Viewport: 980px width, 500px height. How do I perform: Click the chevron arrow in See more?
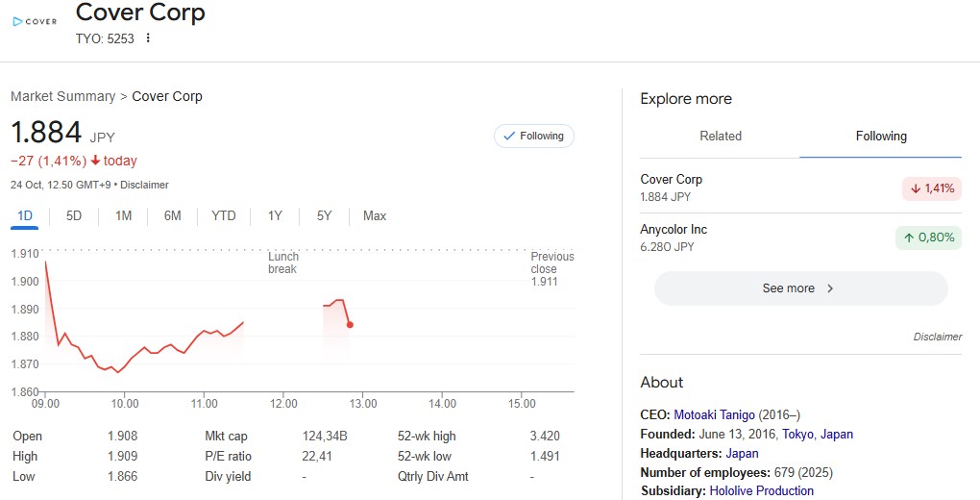[x=830, y=288]
